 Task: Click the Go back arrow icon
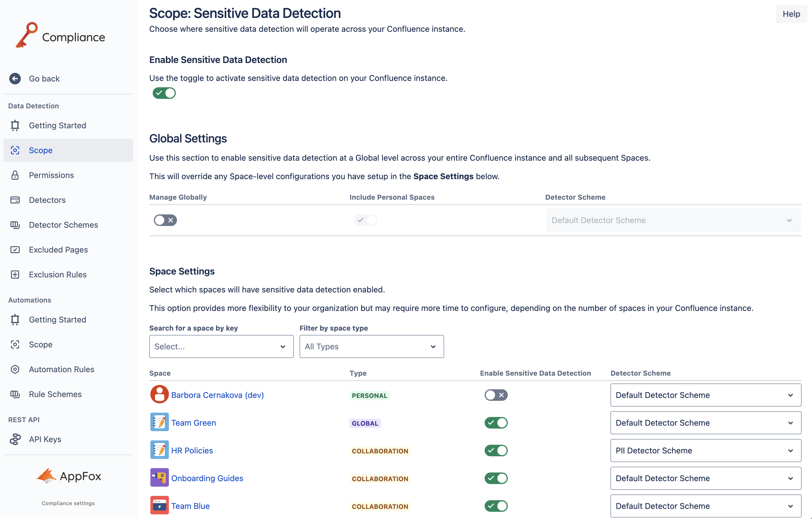click(x=15, y=79)
